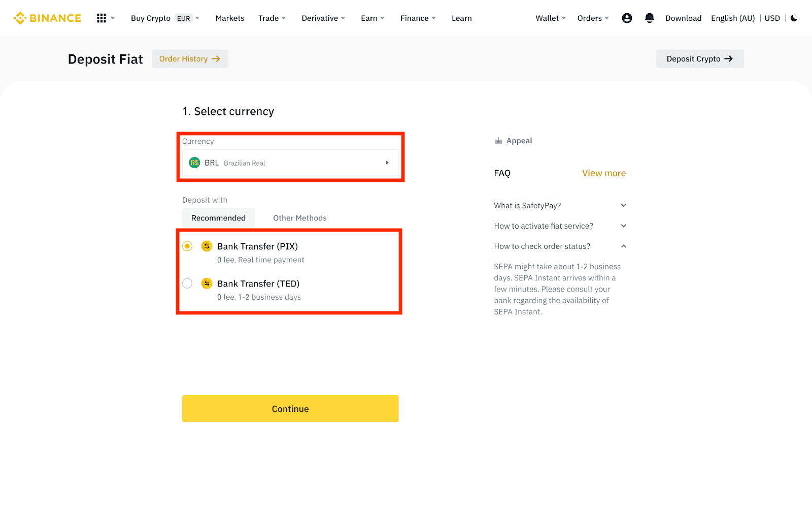Open the notifications bell icon

point(649,18)
